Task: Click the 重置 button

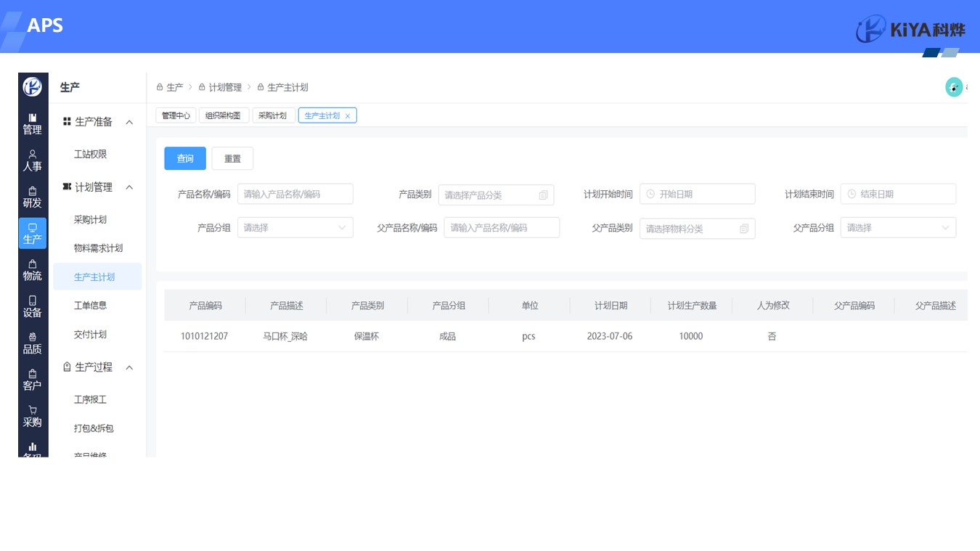Action: point(232,158)
